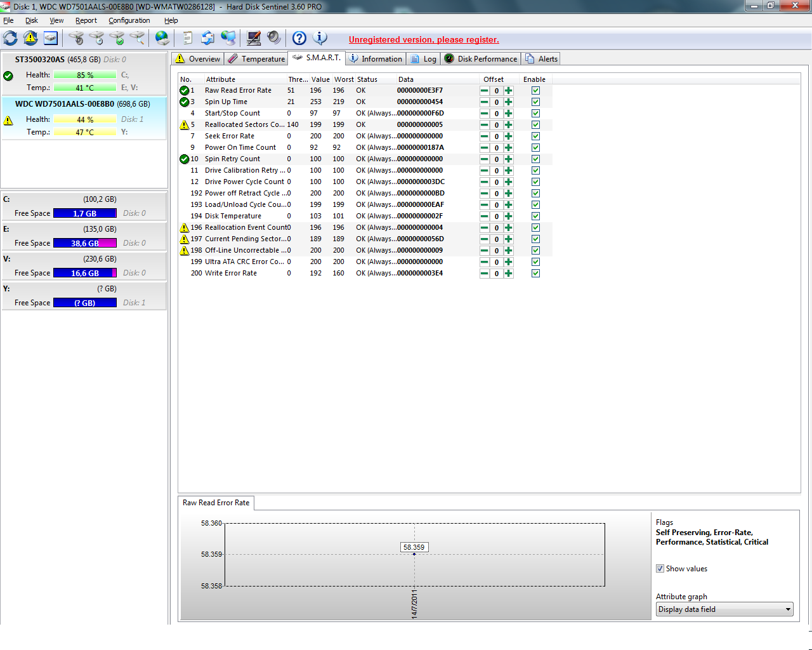The height and width of the screenshot is (650, 812).
Task: Click the V: drive free space bar
Action: pos(85,273)
